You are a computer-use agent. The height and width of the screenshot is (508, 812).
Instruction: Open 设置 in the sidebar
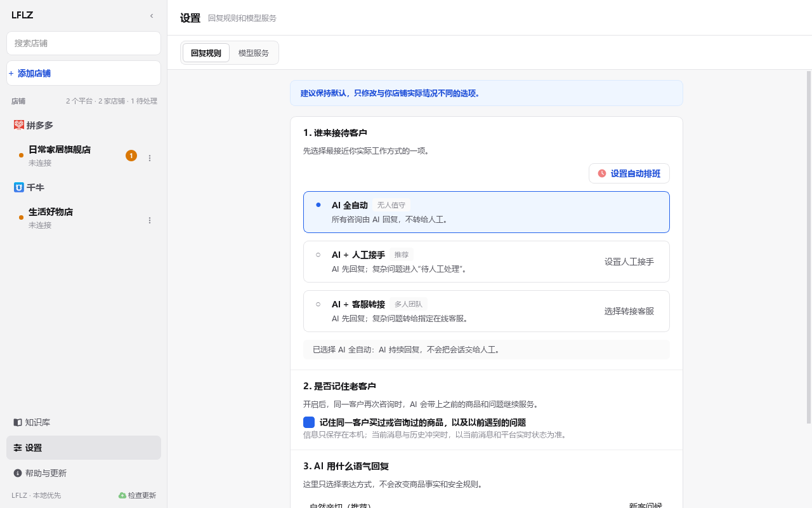(84, 448)
